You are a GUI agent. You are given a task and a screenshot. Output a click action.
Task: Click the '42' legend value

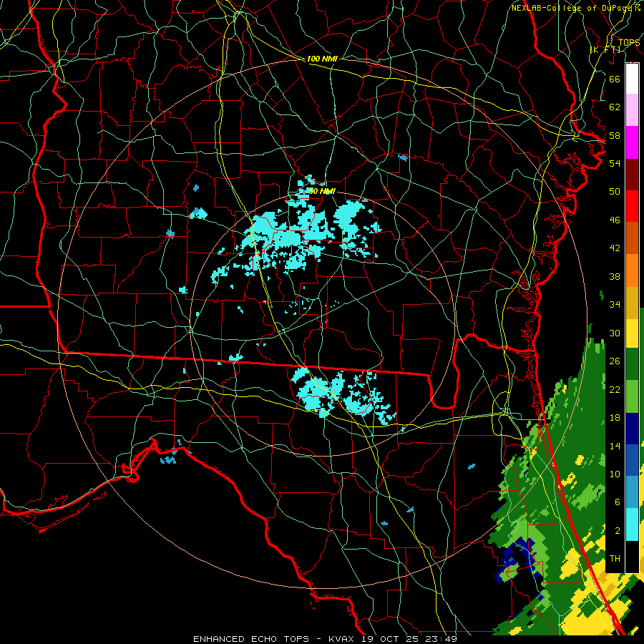tap(615, 248)
